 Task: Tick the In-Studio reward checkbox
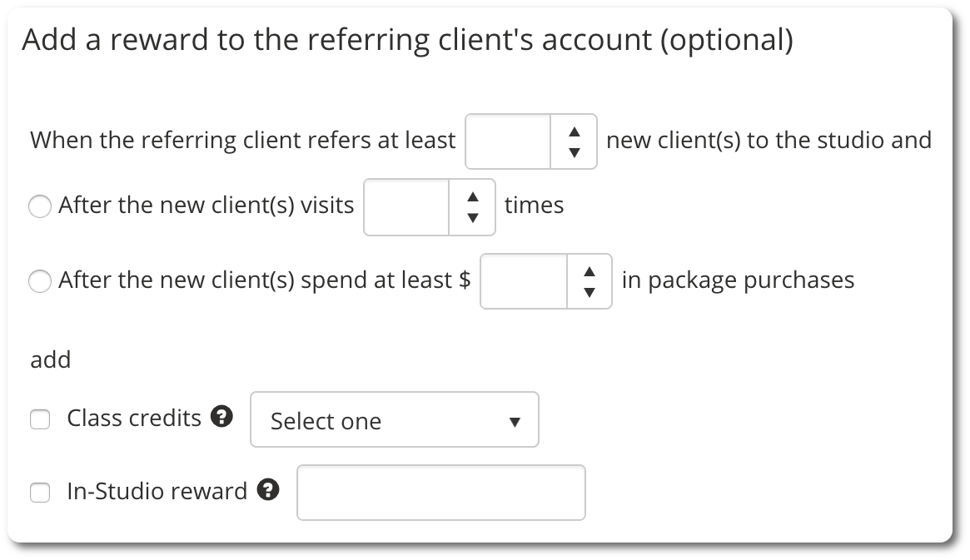[x=40, y=493]
